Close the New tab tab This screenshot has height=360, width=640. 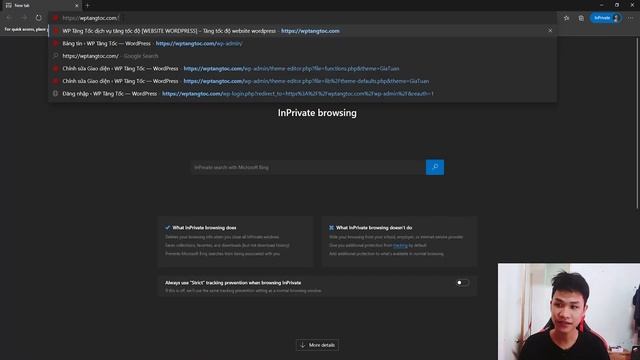76,5
